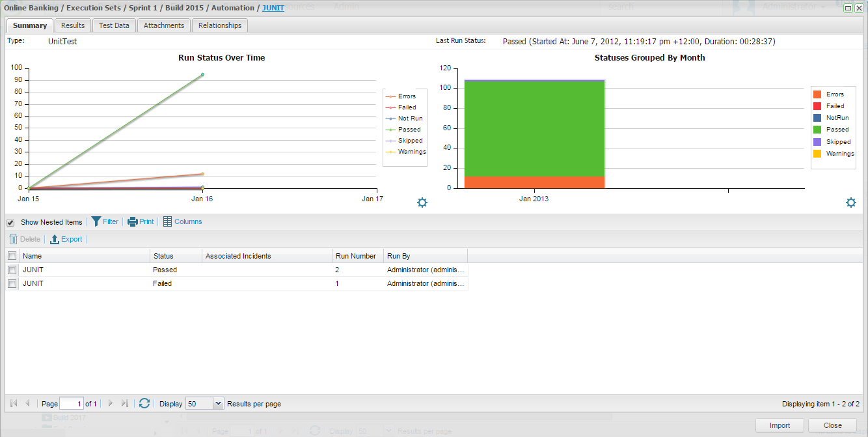Open the Test Data tab

pos(114,25)
